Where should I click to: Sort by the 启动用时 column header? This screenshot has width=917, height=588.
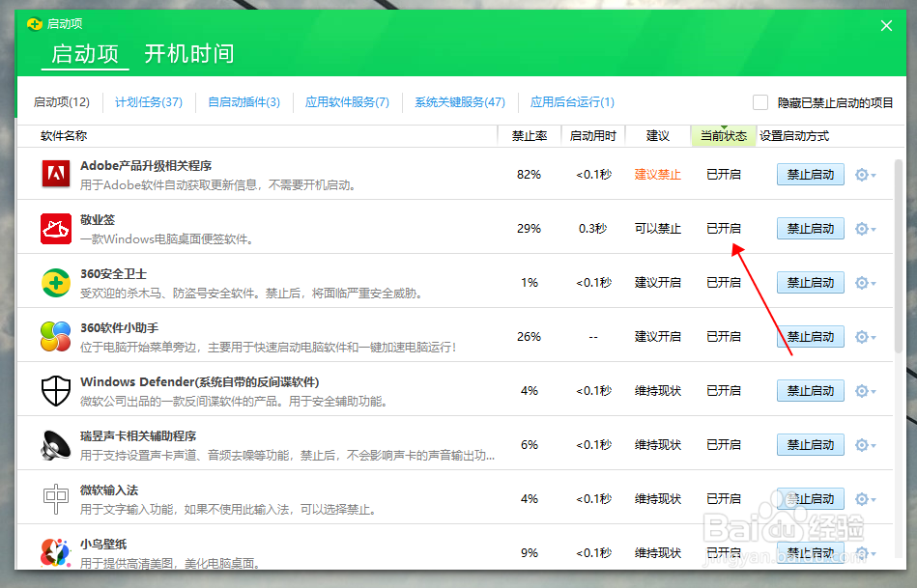pos(593,136)
